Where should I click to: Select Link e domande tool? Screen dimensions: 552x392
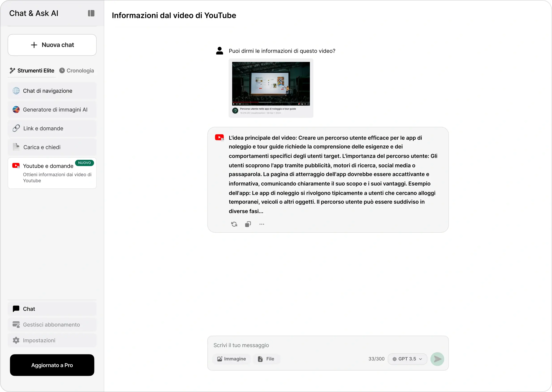[52, 128]
